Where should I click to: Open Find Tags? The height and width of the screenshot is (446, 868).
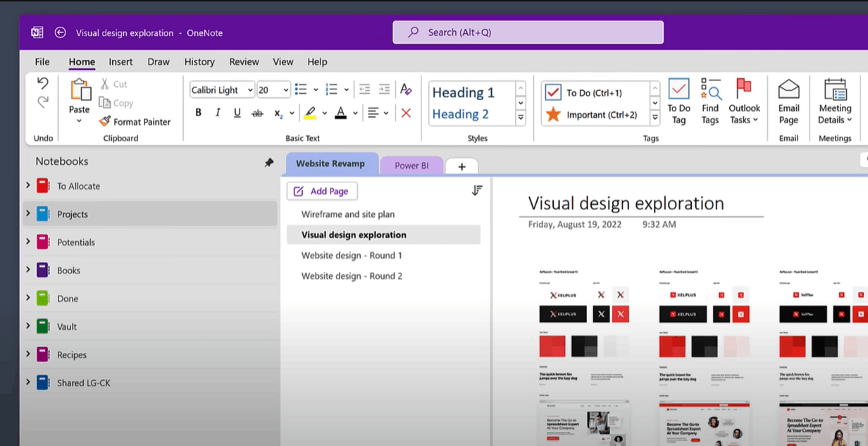point(710,101)
